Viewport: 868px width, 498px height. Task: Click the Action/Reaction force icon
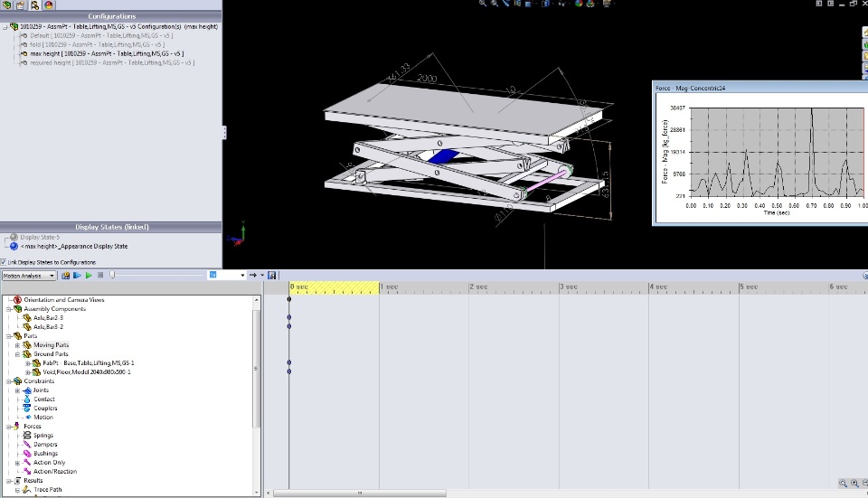coord(27,472)
